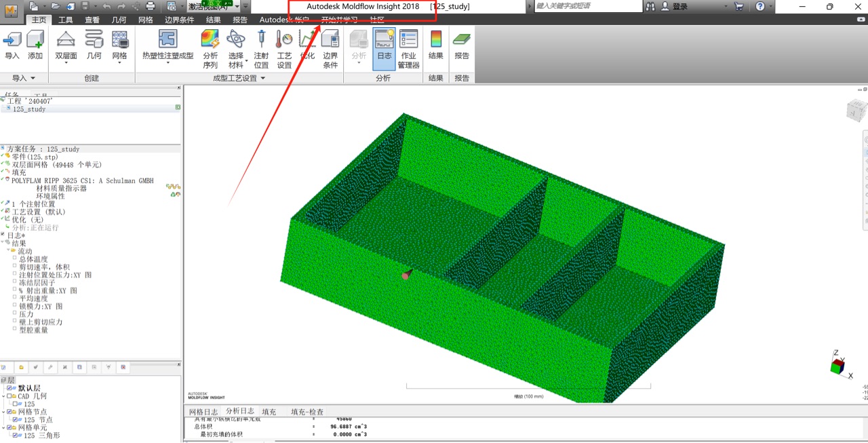Select 工艺设置 (默认) task row

(39, 212)
